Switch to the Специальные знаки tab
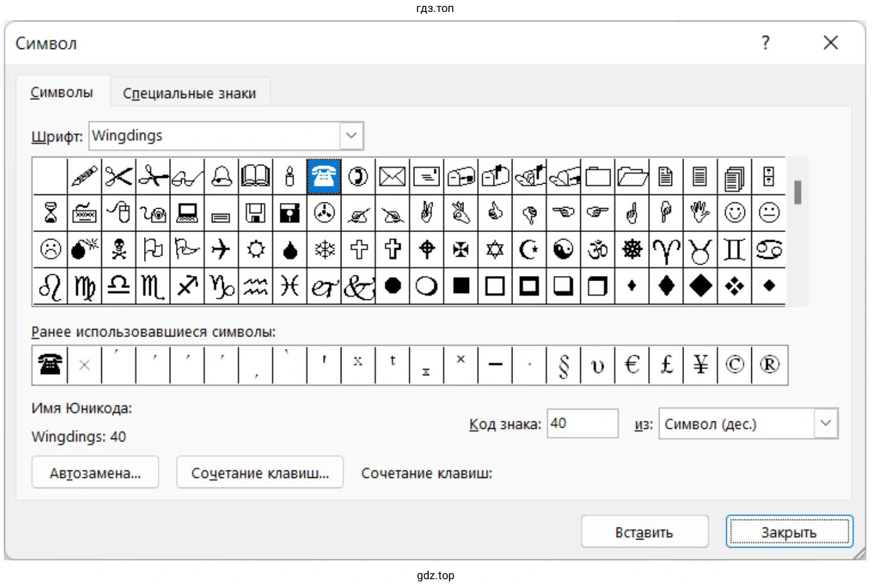872x588 pixels. click(x=189, y=94)
